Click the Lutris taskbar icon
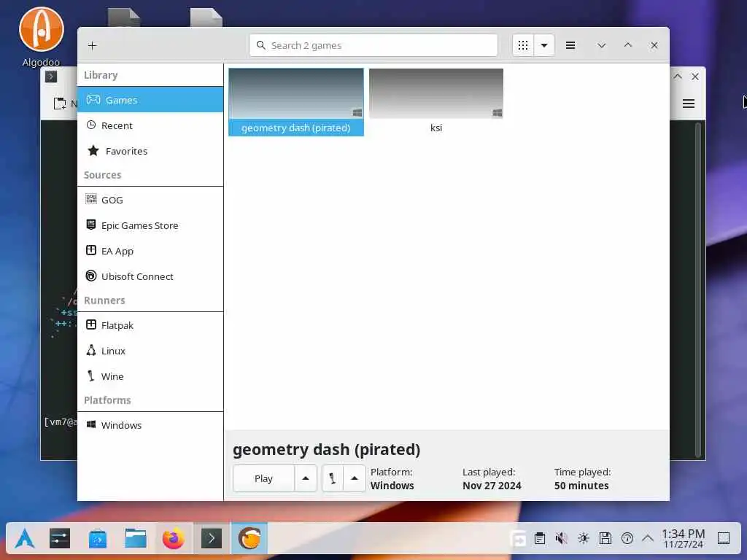This screenshot has height=560, width=747. (249, 539)
